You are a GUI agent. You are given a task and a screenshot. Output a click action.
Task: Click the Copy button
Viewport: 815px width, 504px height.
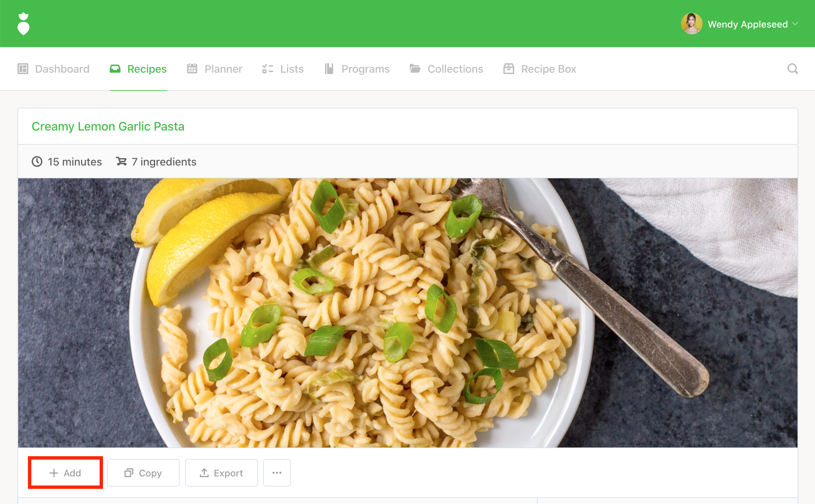click(143, 473)
